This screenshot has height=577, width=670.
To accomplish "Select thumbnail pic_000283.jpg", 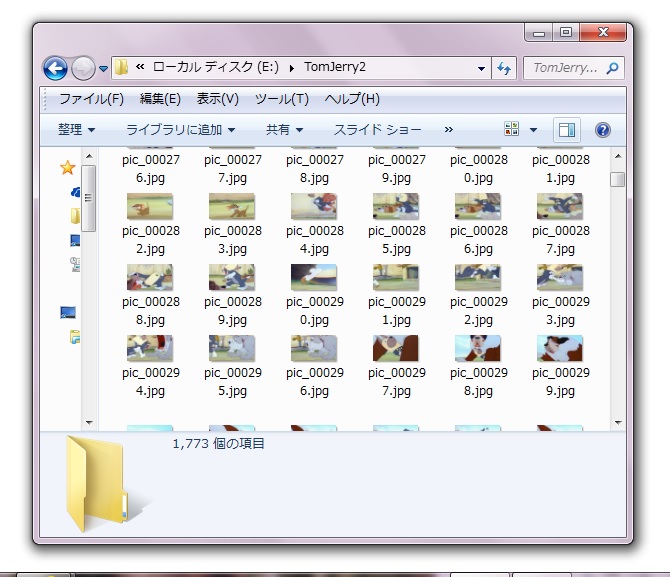I will tap(232, 206).
